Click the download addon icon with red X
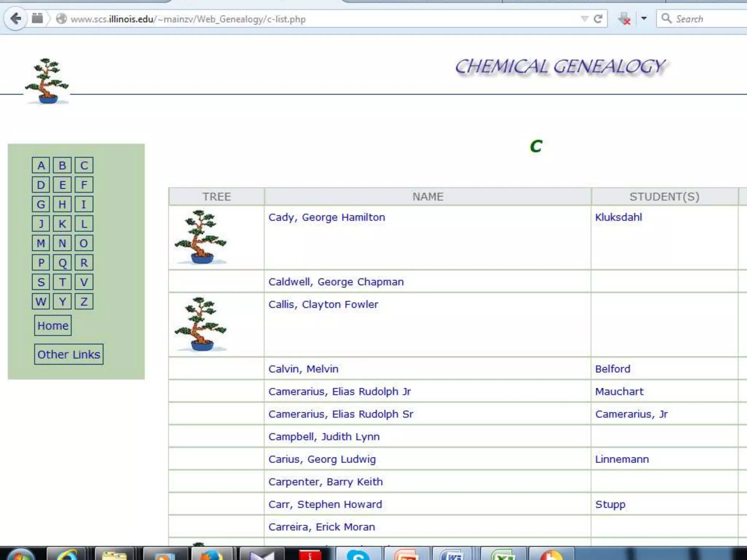The image size is (747, 560). [624, 19]
